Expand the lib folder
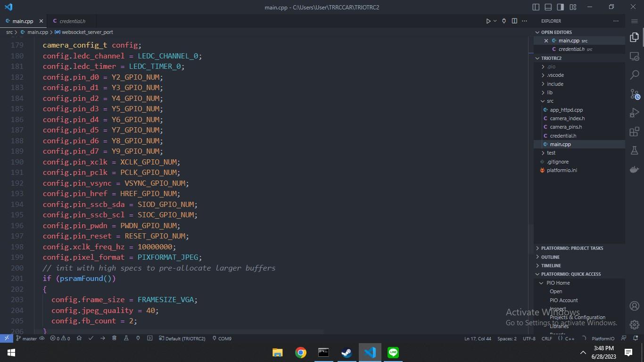The image size is (644, 362). point(579,92)
